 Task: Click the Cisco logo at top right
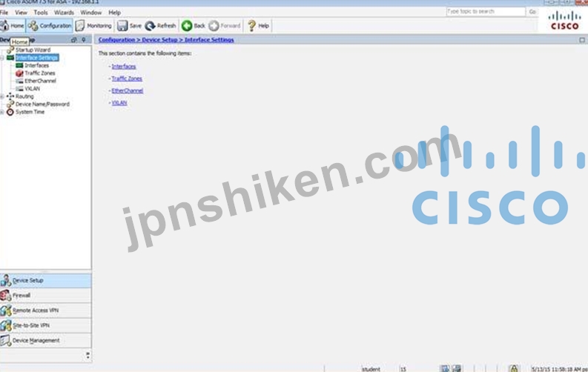565,21
